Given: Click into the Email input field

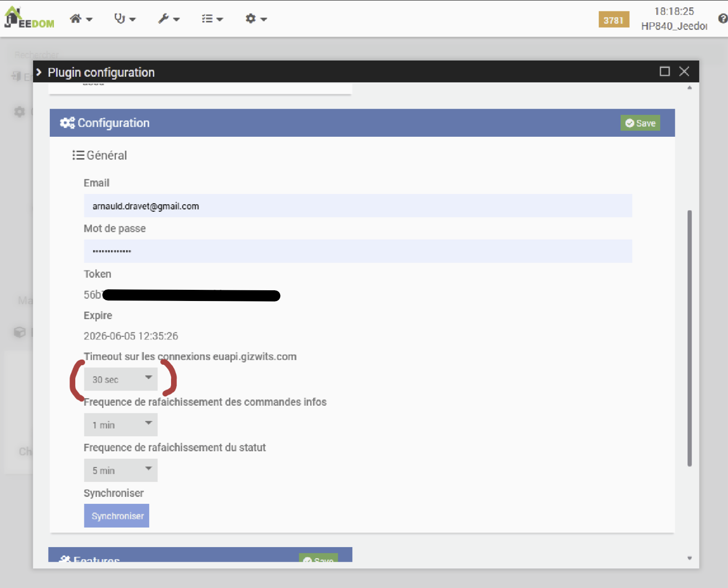Looking at the screenshot, I should point(357,206).
